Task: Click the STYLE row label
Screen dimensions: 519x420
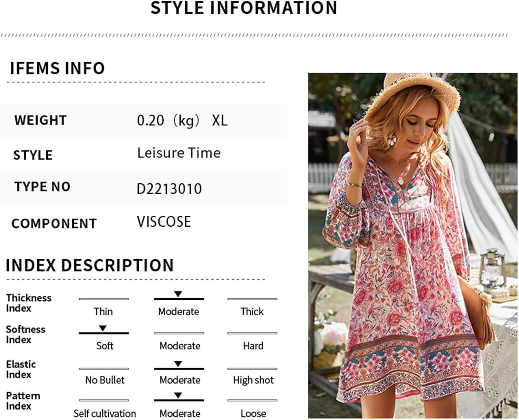Action: coord(33,155)
